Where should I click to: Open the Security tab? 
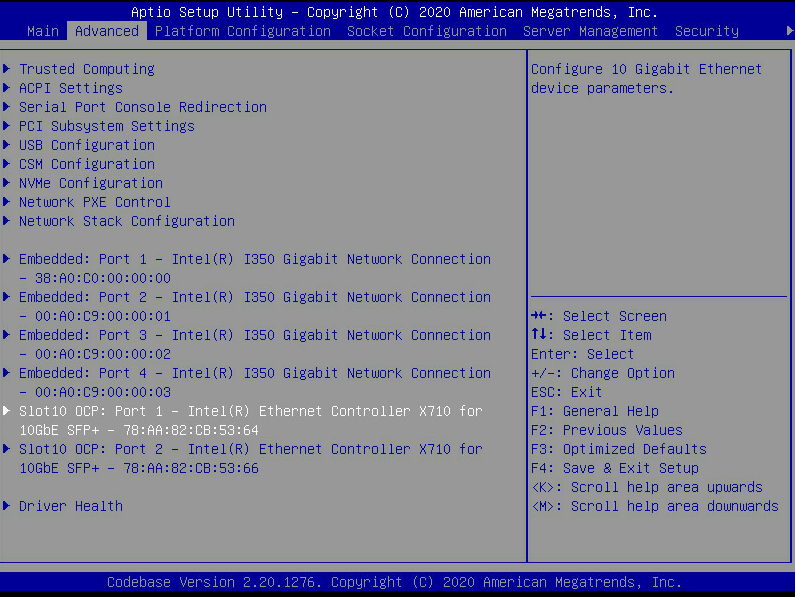point(707,31)
